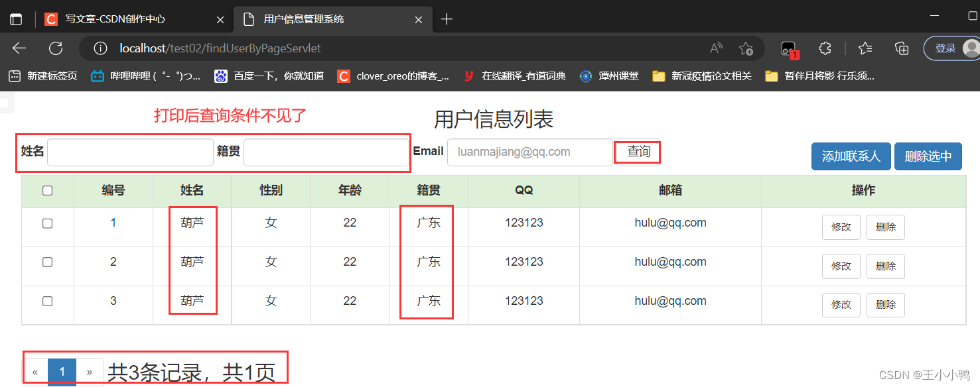
Task: Open the 在线翻译_有道词典 bookmark
Action: [x=514, y=76]
